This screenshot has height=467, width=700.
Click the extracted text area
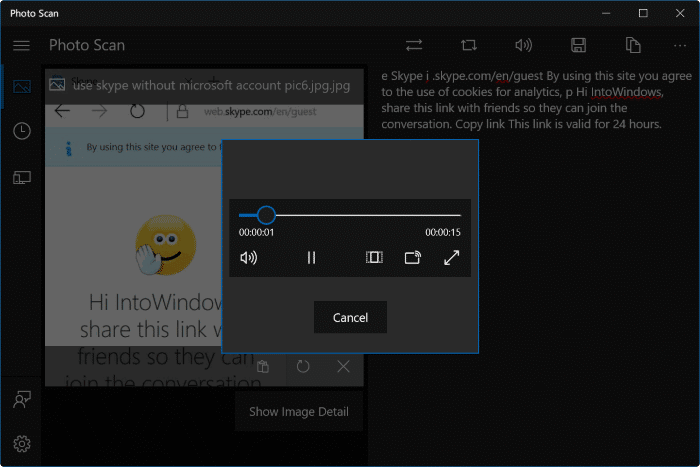536,100
